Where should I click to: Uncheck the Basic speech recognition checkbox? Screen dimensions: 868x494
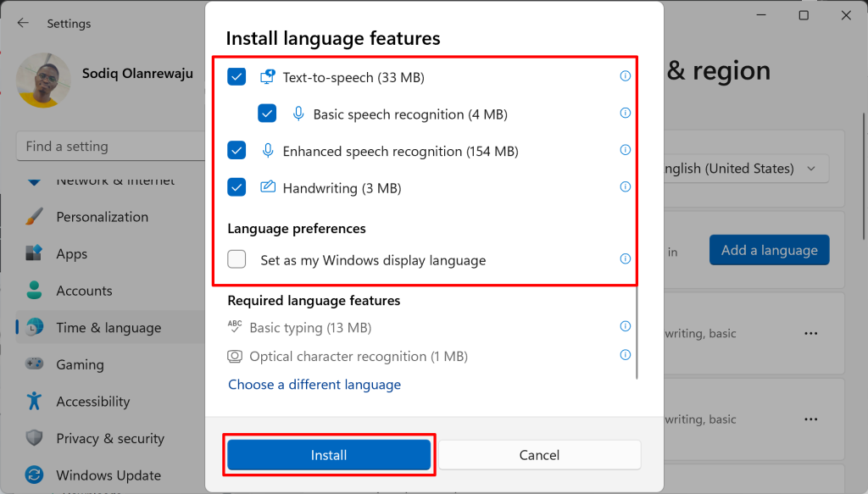[267, 114]
